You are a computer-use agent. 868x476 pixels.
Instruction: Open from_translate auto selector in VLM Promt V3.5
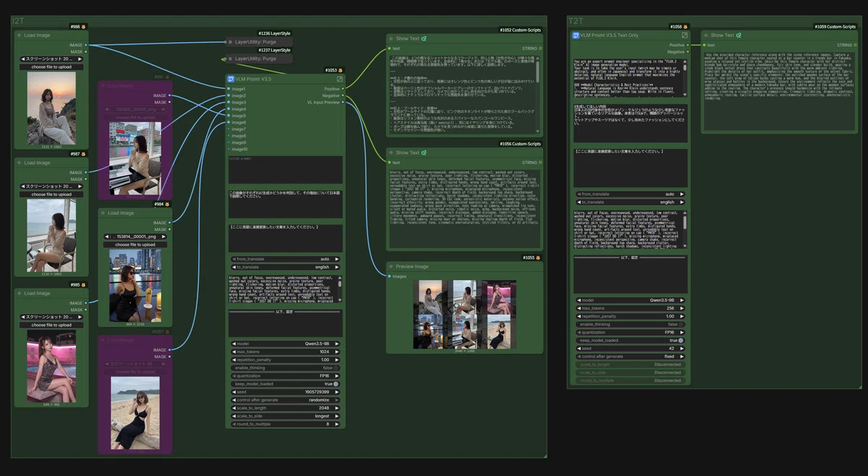point(285,258)
